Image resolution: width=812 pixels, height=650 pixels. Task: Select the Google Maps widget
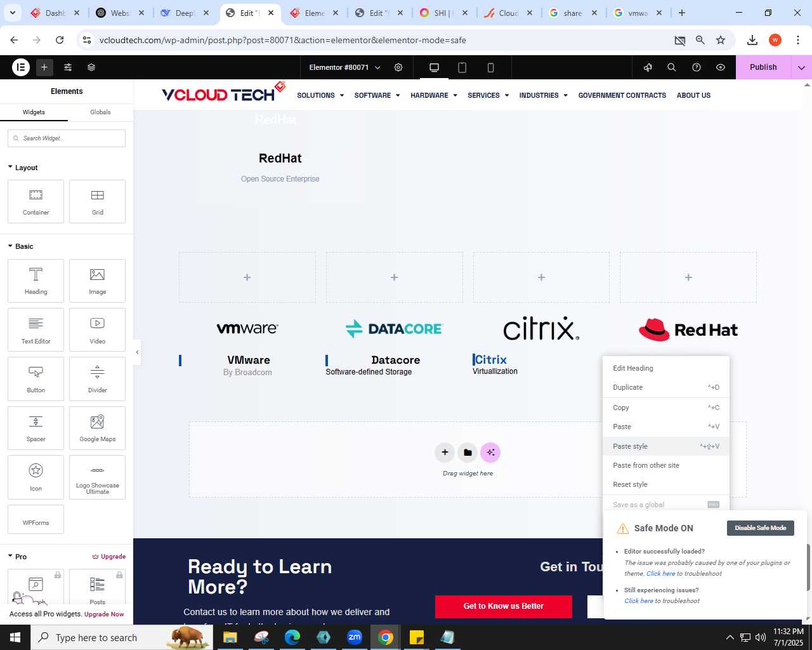pos(97,428)
